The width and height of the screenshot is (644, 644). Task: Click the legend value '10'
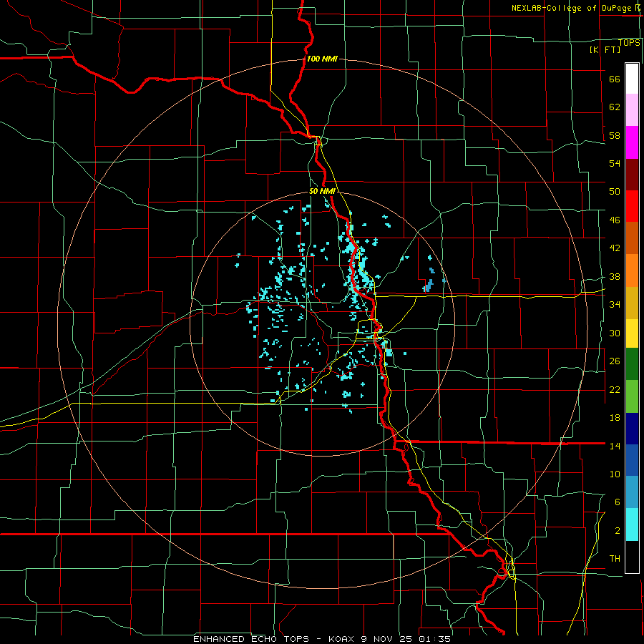(x=615, y=474)
